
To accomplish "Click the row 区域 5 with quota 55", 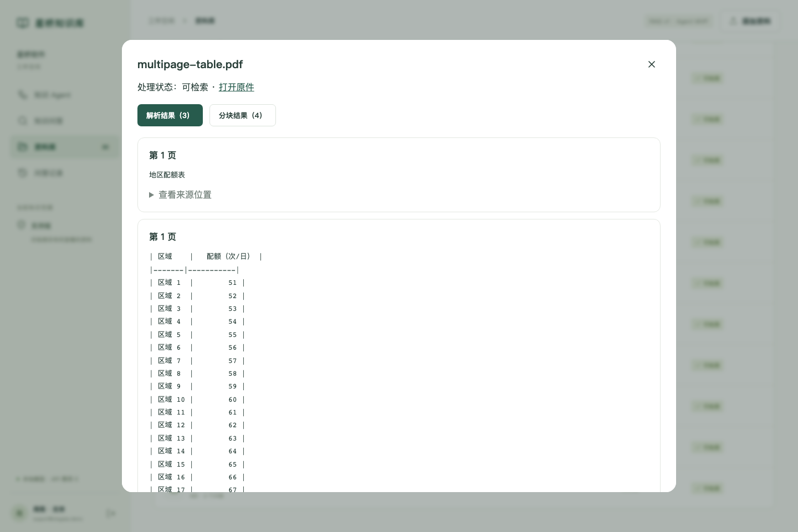I will 197,335.
